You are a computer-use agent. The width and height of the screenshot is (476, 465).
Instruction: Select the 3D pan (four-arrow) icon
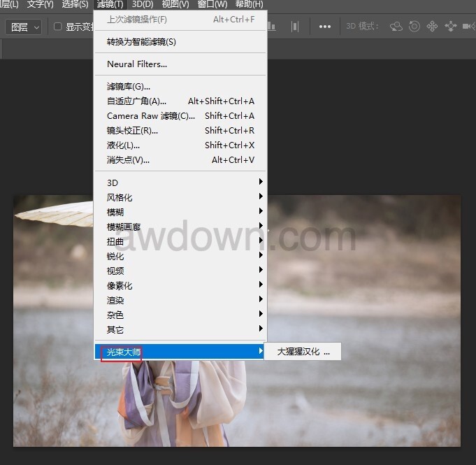[x=432, y=27]
